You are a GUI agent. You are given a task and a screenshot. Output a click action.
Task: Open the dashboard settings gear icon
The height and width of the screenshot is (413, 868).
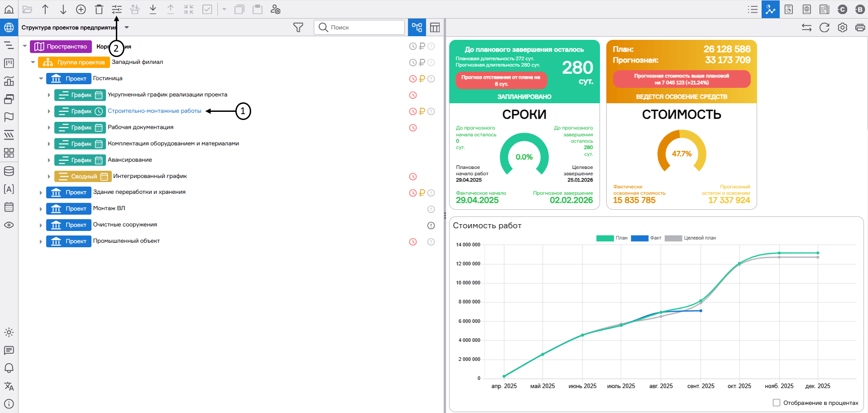point(842,28)
